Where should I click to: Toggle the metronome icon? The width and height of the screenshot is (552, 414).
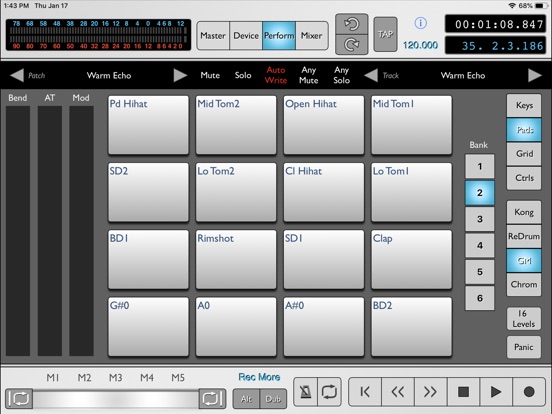click(x=305, y=391)
